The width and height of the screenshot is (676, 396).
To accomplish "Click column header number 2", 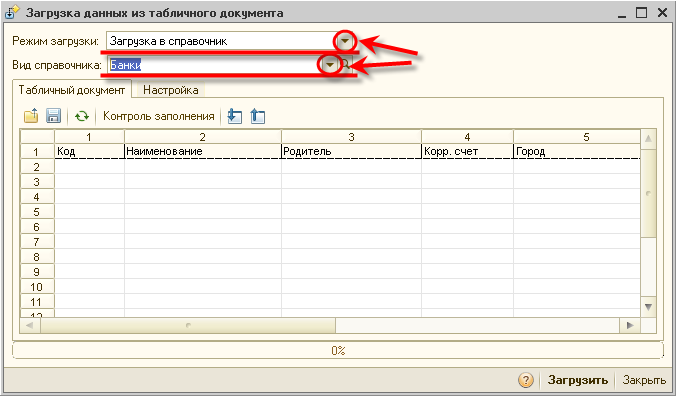I will (203, 137).
